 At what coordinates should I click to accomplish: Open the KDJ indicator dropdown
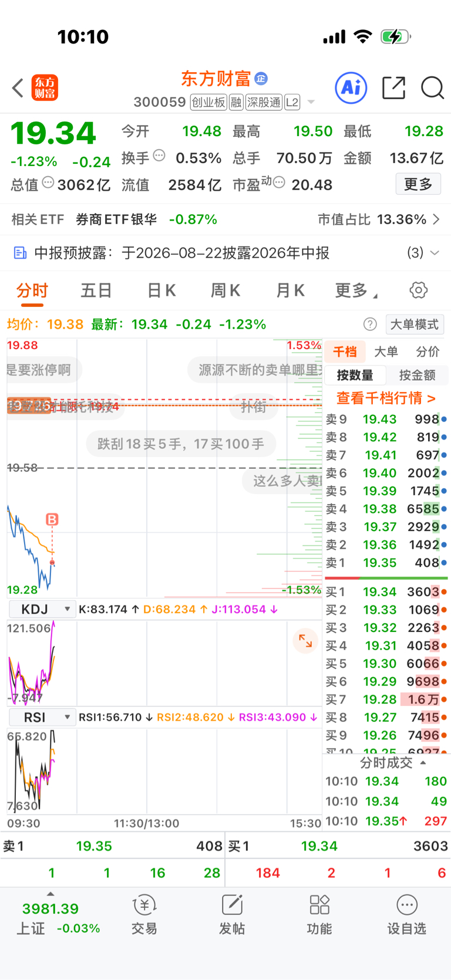(x=42, y=609)
